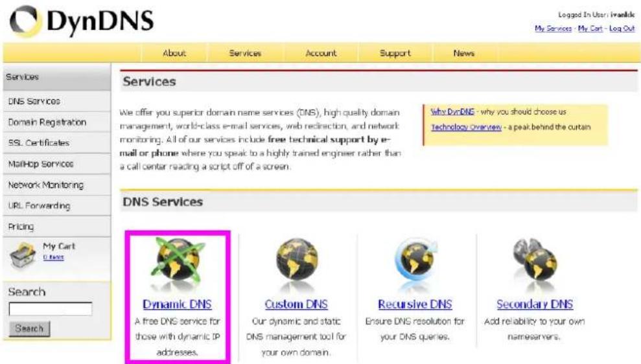The image size is (641, 364).
Task: Click the Services page heading
Action: tap(149, 82)
